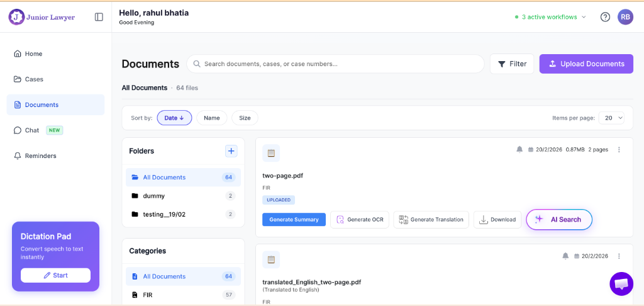Click the documents search field
The width and height of the screenshot is (644, 306).
pyautogui.click(x=340, y=64)
